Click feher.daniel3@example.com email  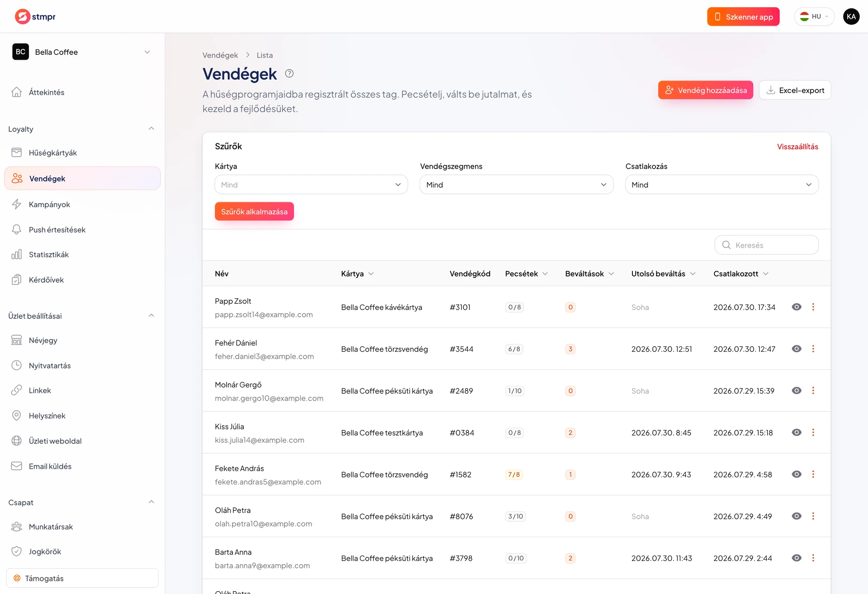click(264, 356)
